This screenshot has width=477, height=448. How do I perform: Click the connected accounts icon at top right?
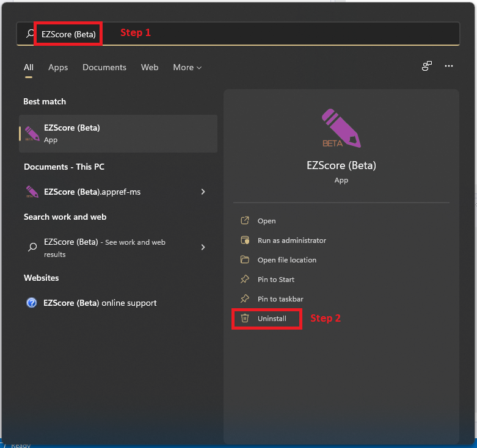coord(427,67)
